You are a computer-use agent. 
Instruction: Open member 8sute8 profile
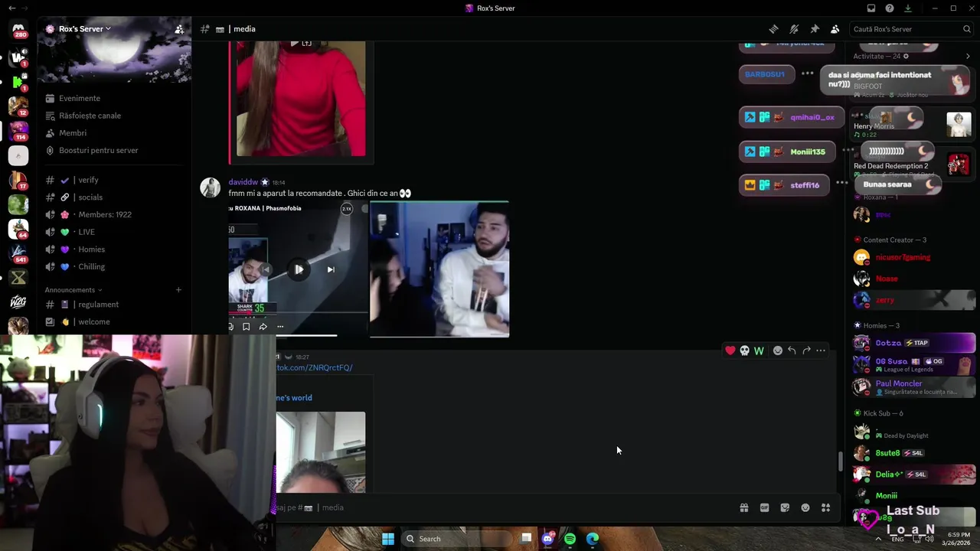(x=914, y=453)
